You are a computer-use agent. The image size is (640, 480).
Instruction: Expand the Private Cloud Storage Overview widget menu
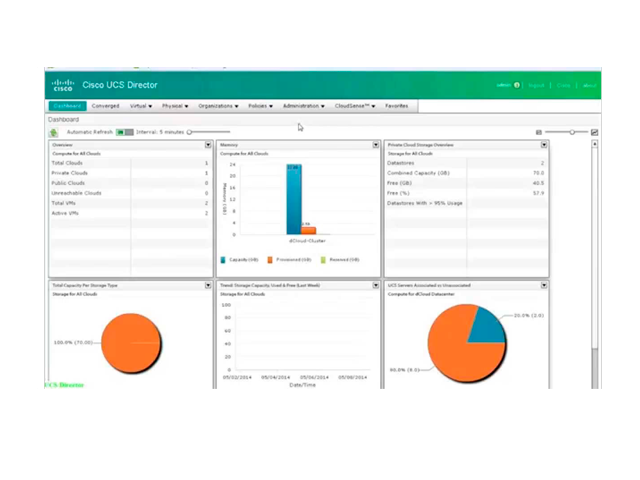(544, 145)
